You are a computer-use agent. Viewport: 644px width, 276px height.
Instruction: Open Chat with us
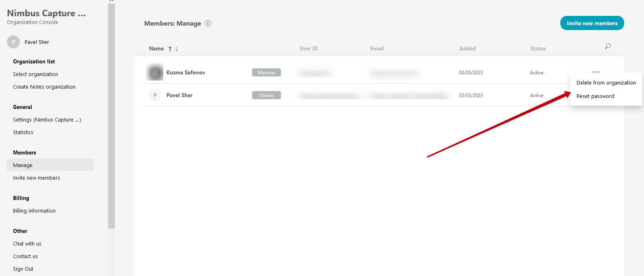pyautogui.click(x=27, y=243)
